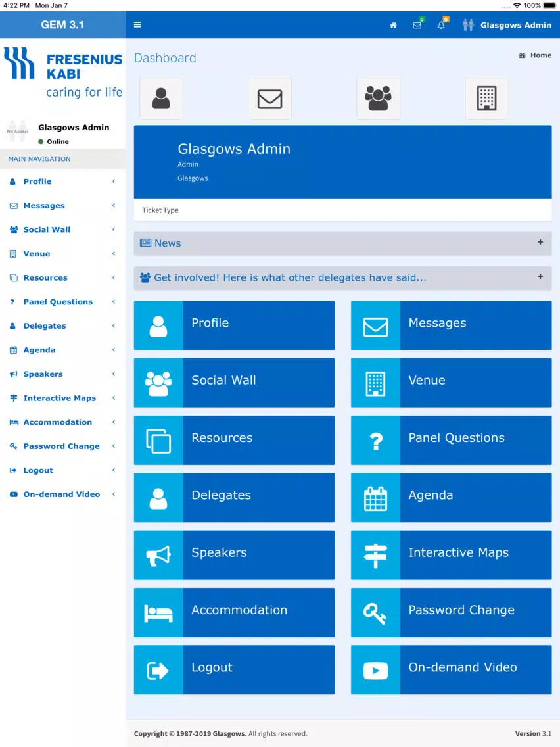Expand Speakers chevron in the sidebar
560x747 pixels.
pos(113,374)
